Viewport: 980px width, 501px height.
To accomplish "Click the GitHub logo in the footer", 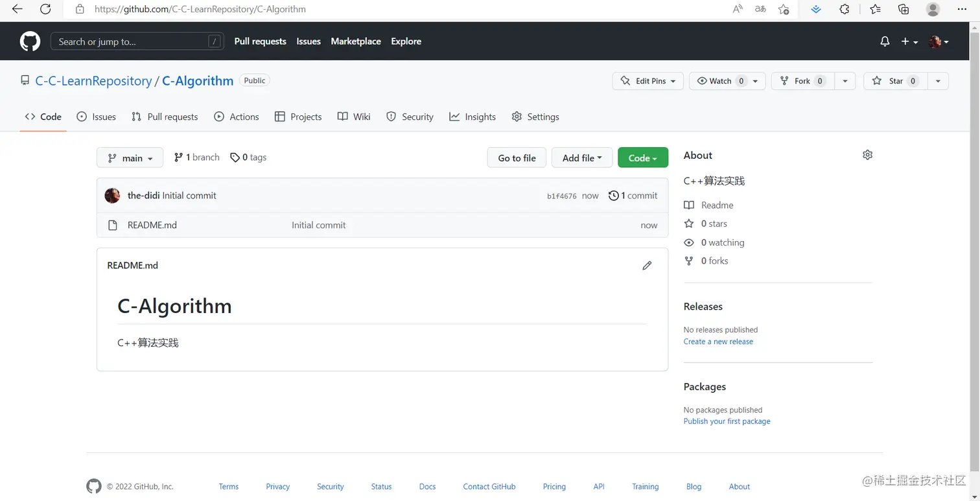I will [94, 487].
